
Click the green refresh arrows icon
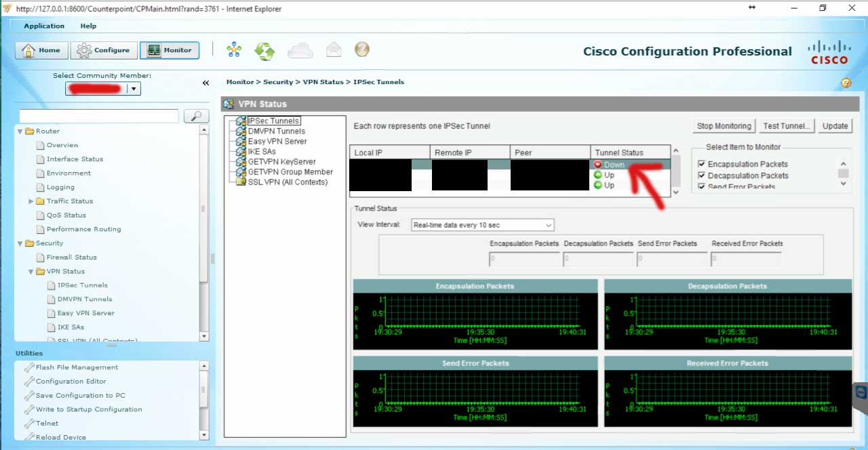[264, 50]
